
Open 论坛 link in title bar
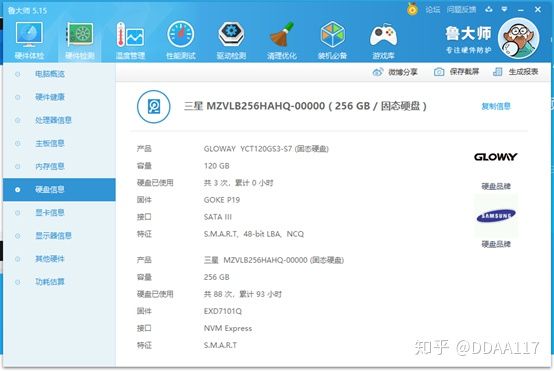pos(432,10)
